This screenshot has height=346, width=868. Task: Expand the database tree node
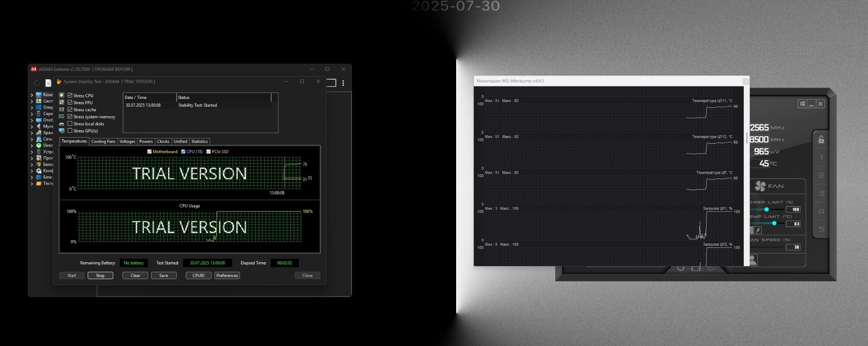point(32,177)
